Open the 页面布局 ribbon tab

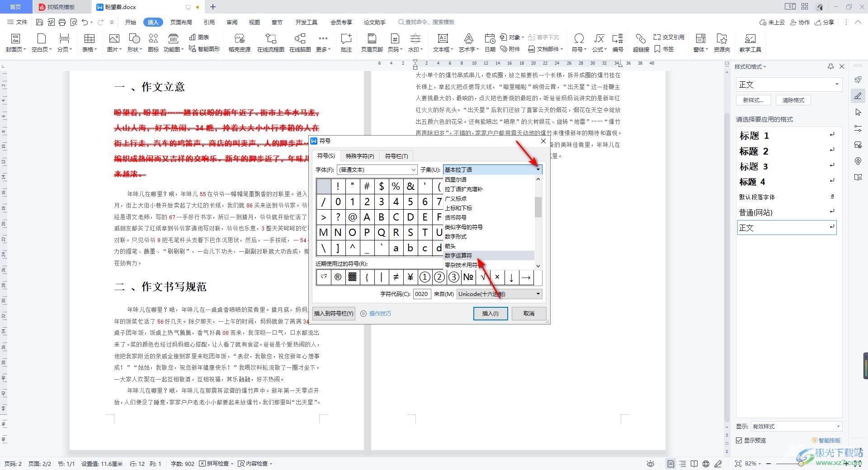tap(181, 22)
